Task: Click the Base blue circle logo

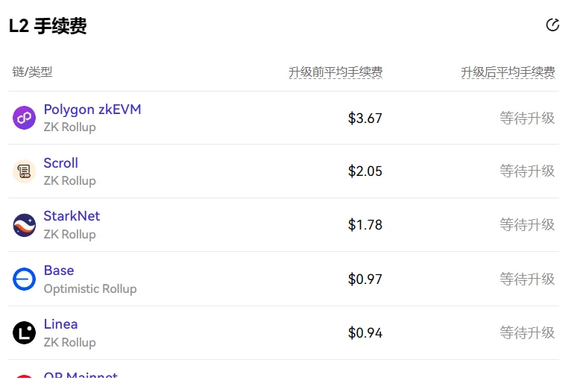Action: click(x=25, y=279)
